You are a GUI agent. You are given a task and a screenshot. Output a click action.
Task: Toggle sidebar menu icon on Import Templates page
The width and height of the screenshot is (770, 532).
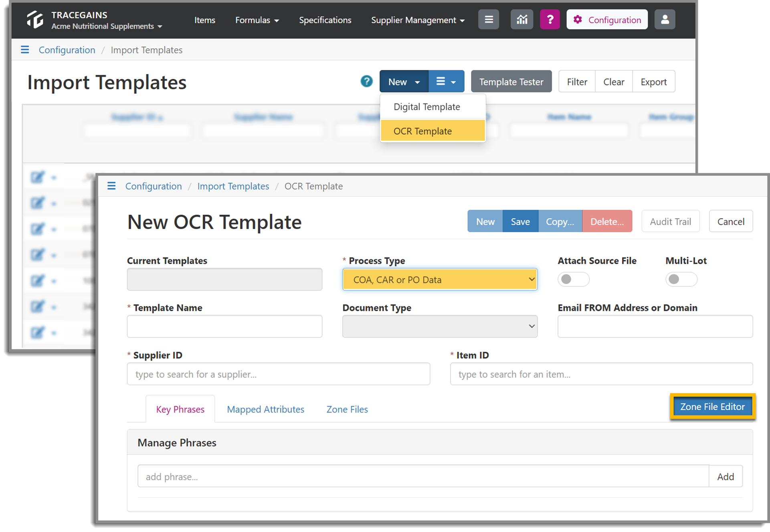click(x=25, y=50)
